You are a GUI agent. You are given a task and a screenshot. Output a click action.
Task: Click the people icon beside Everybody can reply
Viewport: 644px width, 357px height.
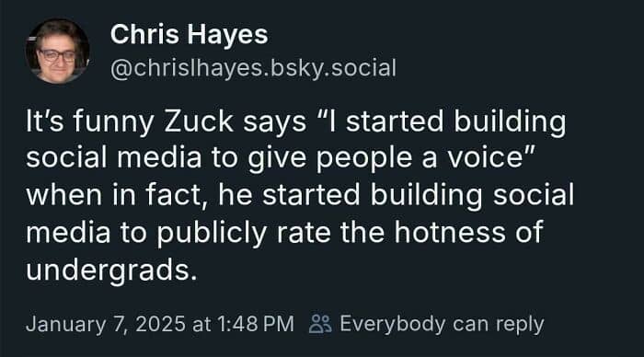(x=320, y=324)
